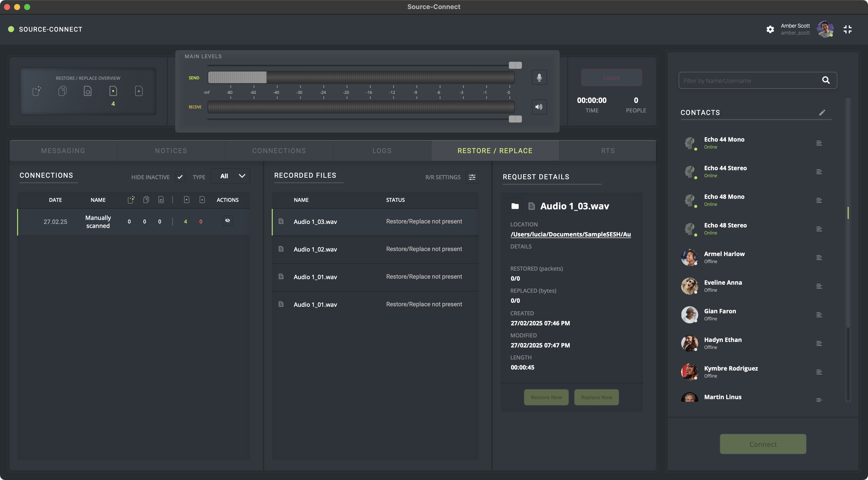868x480 pixels.
Task: Click the exit fullscreen collapse icon
Action: 847,29
